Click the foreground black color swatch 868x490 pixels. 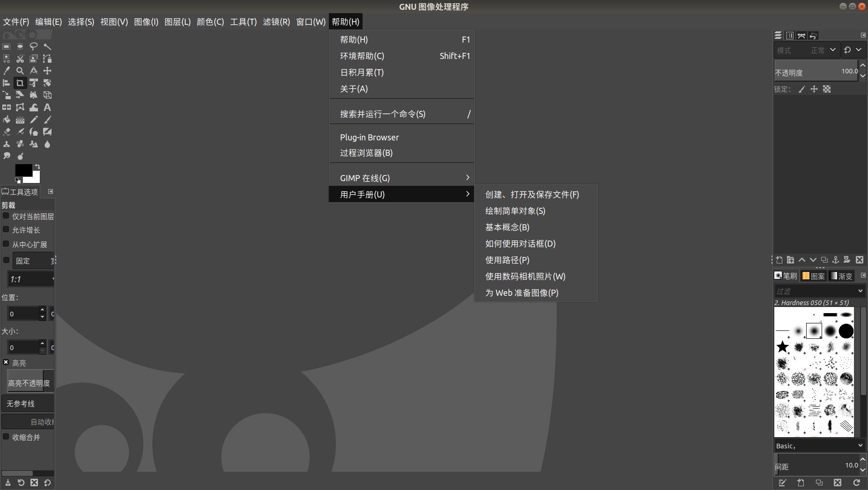(x=23, y=170)
